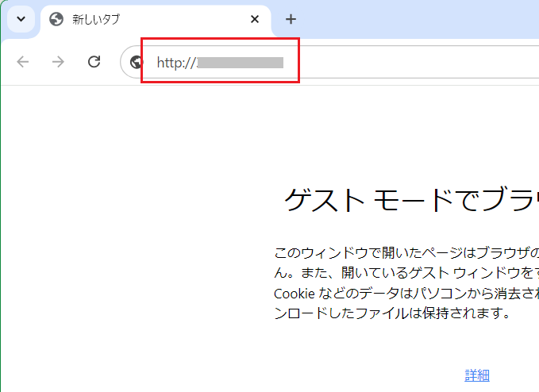The image size is (539, 392).
Task: Open the tab search dropdown chevron
Action: [x=21, y=19]
